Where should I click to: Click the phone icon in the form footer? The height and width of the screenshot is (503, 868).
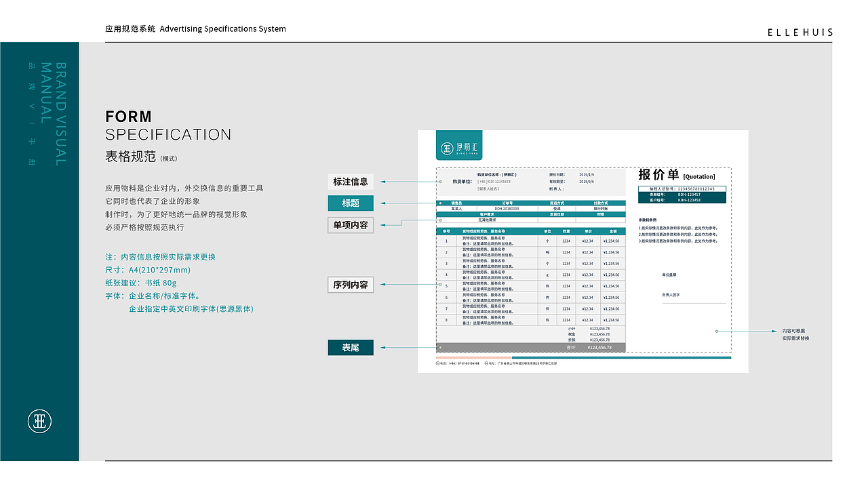(437, 363)
